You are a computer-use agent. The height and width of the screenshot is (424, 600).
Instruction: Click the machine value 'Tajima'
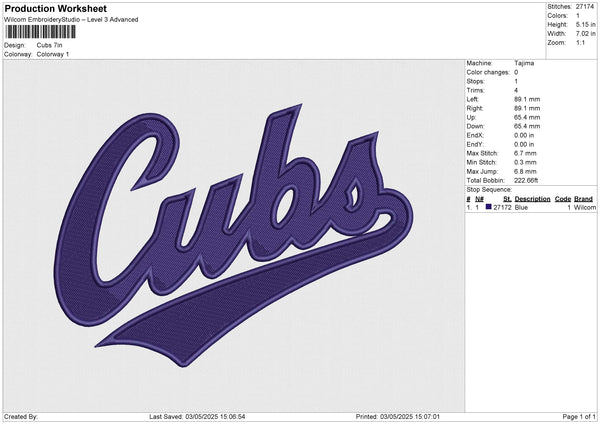click(x=524, y=63)
